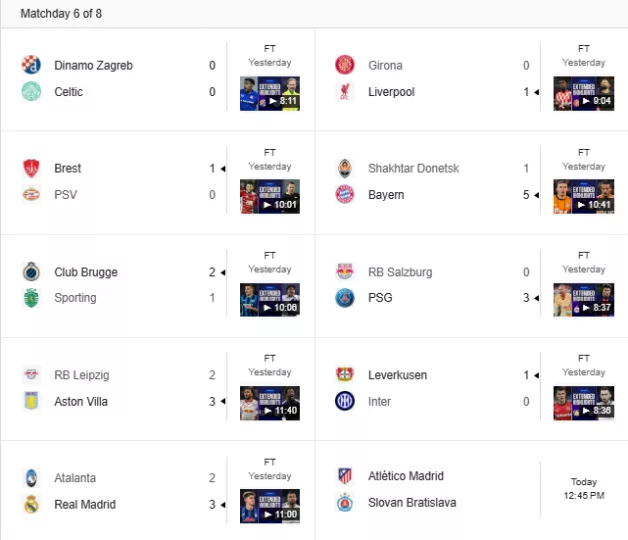Click the PSG club crest
This screenshot has height=540, width=628.
click(345, 298)
